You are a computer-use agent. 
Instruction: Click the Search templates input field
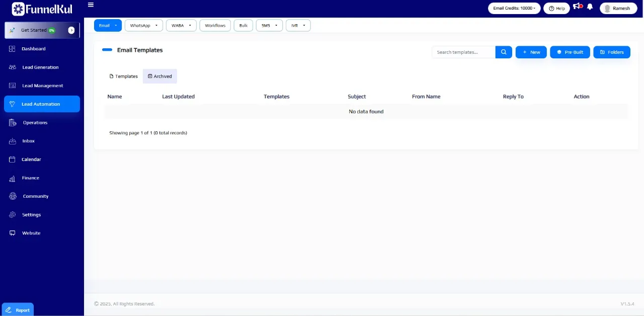pyautogui.click(x=463, y=52)
